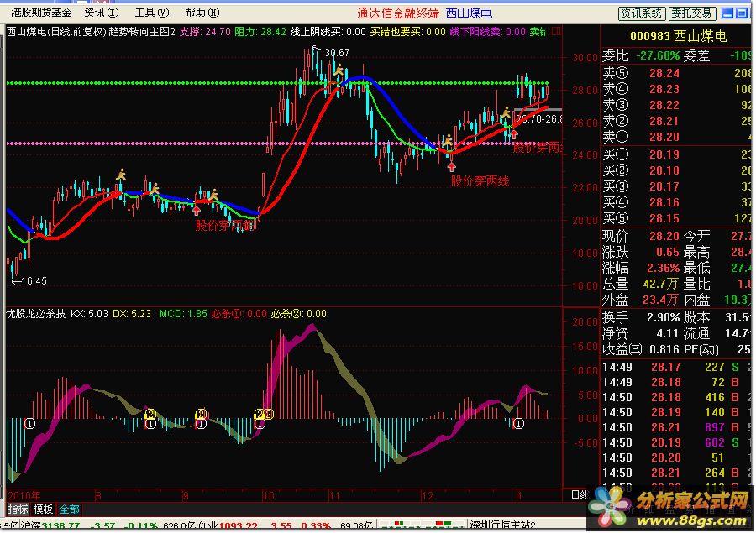Click the 14:50 trade row with volume 682
The height and width of the screenshot is (533, 756).
click(677, 442)
